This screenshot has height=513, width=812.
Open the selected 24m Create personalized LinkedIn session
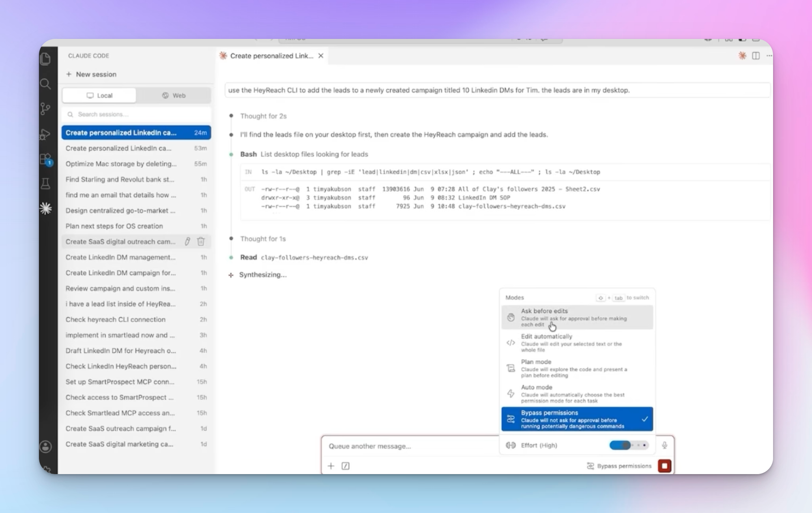(x=136, y=133)
